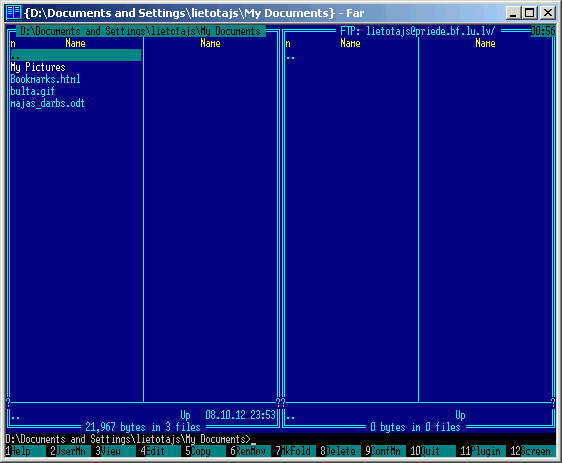Open the 2 UserMn user menu

71,451
